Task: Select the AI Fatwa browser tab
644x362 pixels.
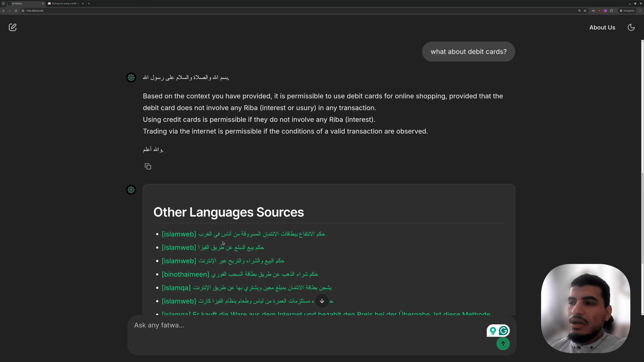Action: [25, 4]
